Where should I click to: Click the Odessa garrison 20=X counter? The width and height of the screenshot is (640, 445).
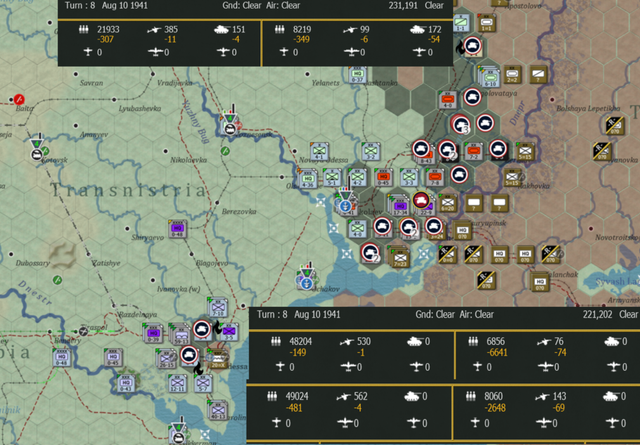[x=218, y=358]
